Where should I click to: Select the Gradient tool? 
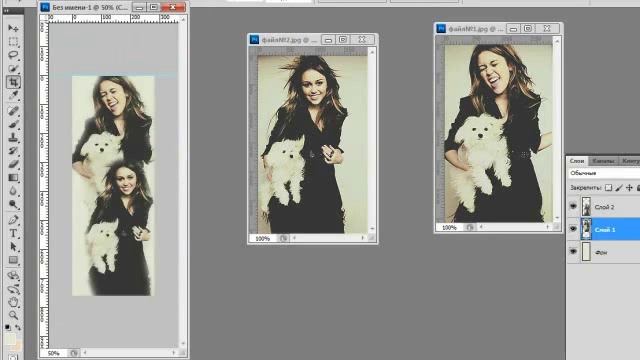click(x=13, y=178)
